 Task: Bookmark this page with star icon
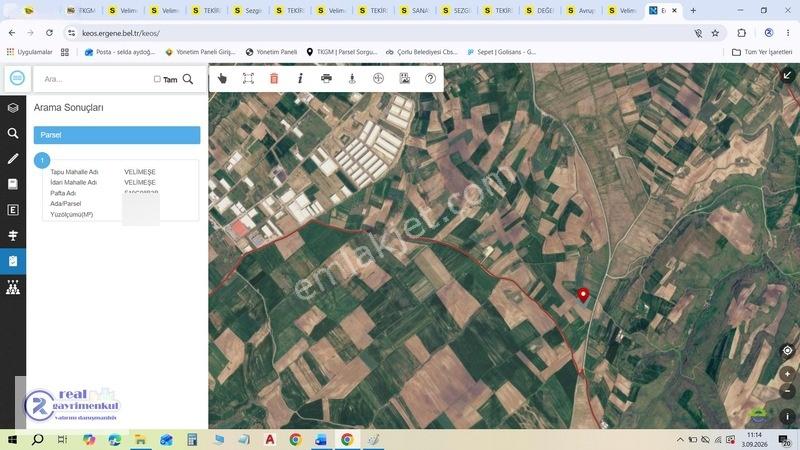715,33
